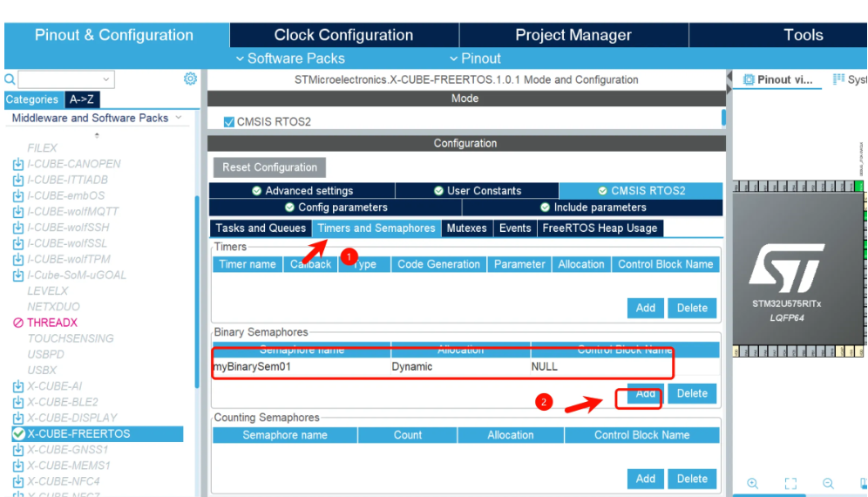Click download icon next to X-CUBE-BLE2
Screen dimensions: 868x497
[x=18, y=402]
